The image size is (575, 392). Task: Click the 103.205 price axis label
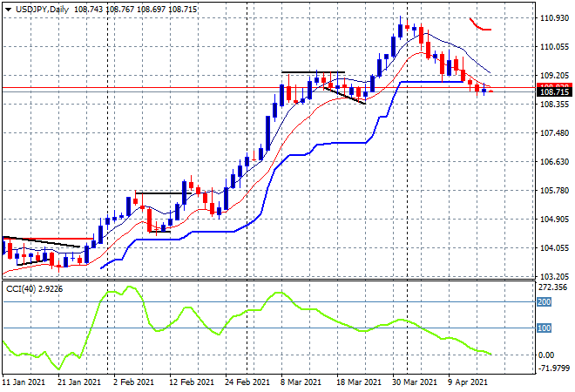coord(554,276)
